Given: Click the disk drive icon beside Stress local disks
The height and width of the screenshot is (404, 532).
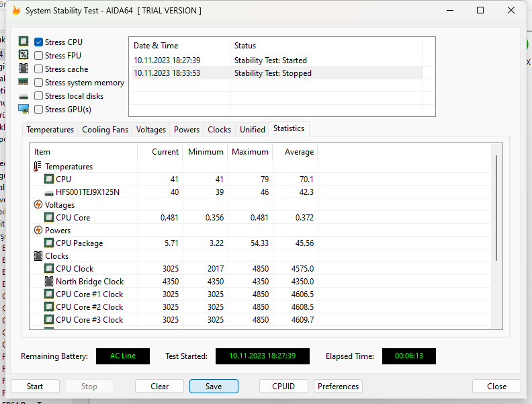Looking at the screenshot, I should pos(24,97).
